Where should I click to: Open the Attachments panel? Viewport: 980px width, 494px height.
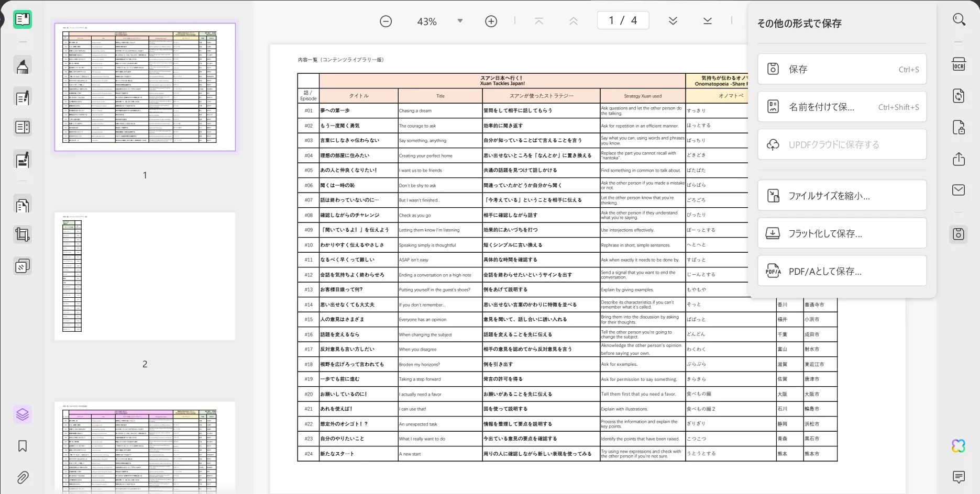[x=22, y=477]
